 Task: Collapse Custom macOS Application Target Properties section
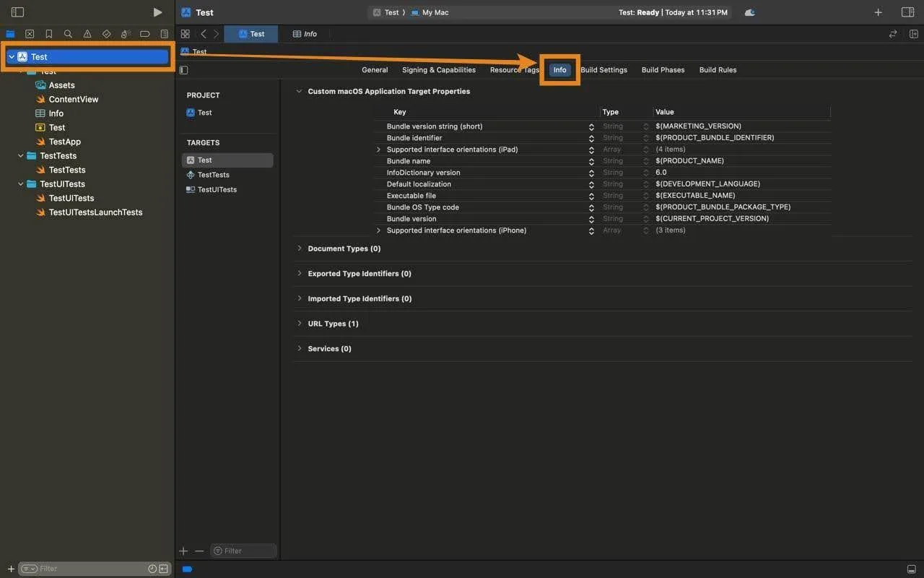[299, 91]
